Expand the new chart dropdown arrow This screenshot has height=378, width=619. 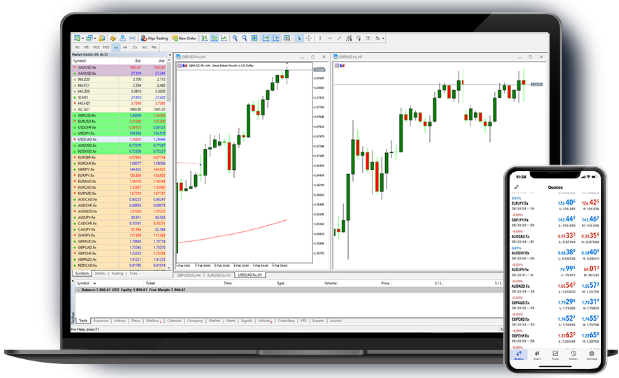83,39
